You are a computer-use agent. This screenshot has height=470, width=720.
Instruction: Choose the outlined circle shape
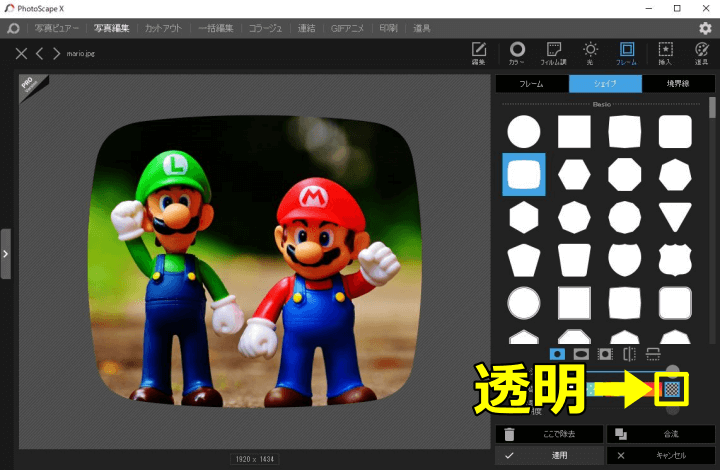[x=523, y=303]
